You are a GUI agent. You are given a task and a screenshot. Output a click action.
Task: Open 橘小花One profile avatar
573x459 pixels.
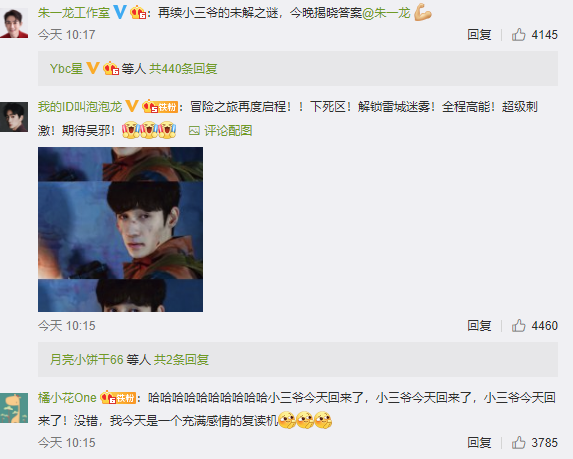point(14,408)
